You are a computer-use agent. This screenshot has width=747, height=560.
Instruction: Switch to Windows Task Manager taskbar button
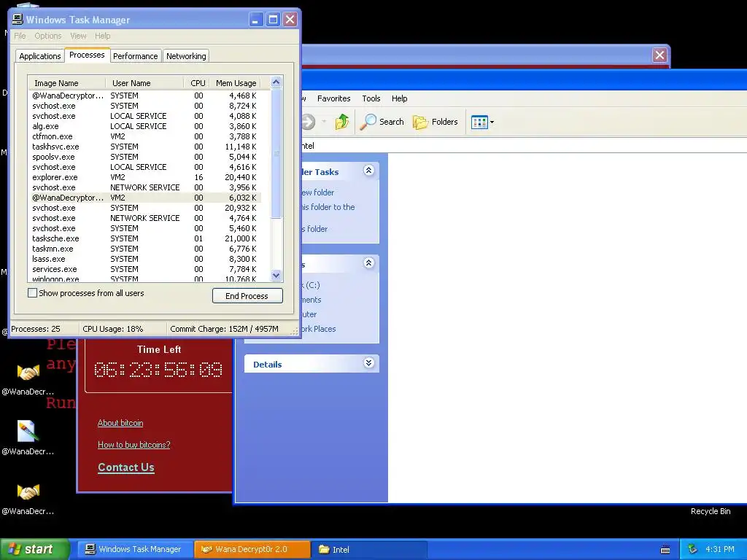tap(135, 549)
